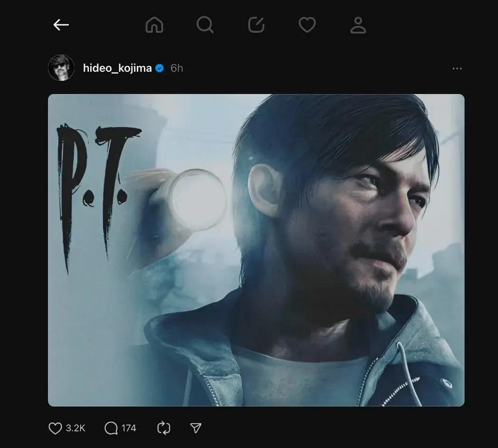This screenshot has width=498, height=448.
Task: Click the blue verified badge
Action: click(x=160, y=68)
